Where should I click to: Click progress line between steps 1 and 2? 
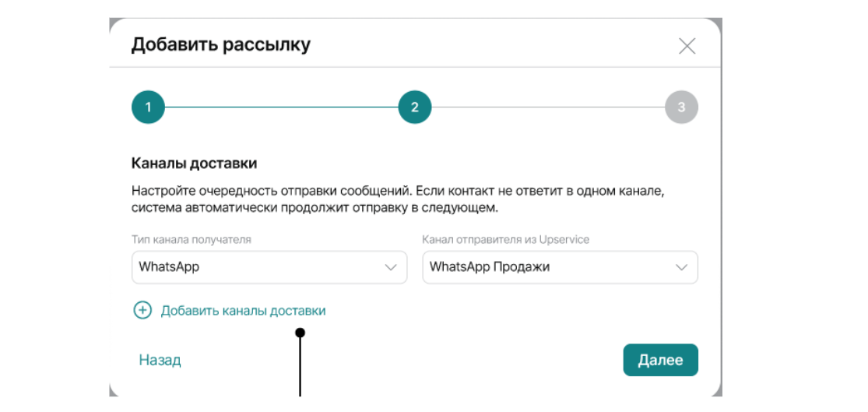pyautogui.click(x=280, y=107)
